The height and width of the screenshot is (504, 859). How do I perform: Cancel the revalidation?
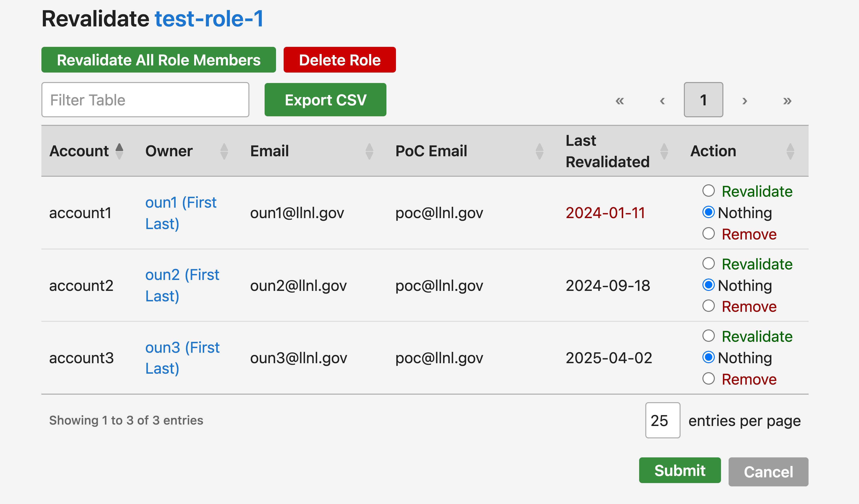click(x=768, y=472)
